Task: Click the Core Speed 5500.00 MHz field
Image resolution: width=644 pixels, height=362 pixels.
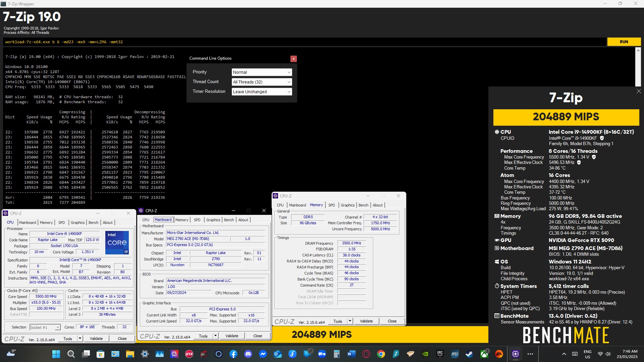Action: click(x=46, y=297)
